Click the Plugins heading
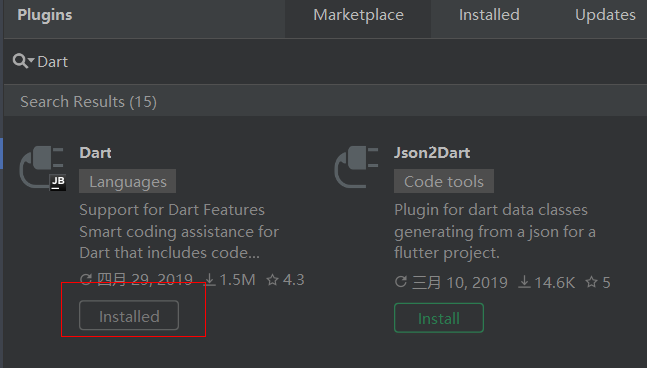Viewport: 647px width, 368px height. (x=45, y=15)
